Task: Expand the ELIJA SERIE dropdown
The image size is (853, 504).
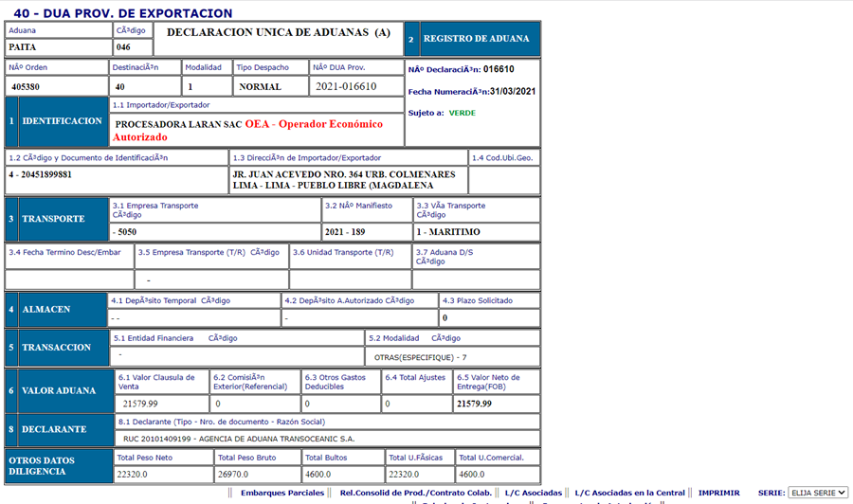Action: (818, 493)
